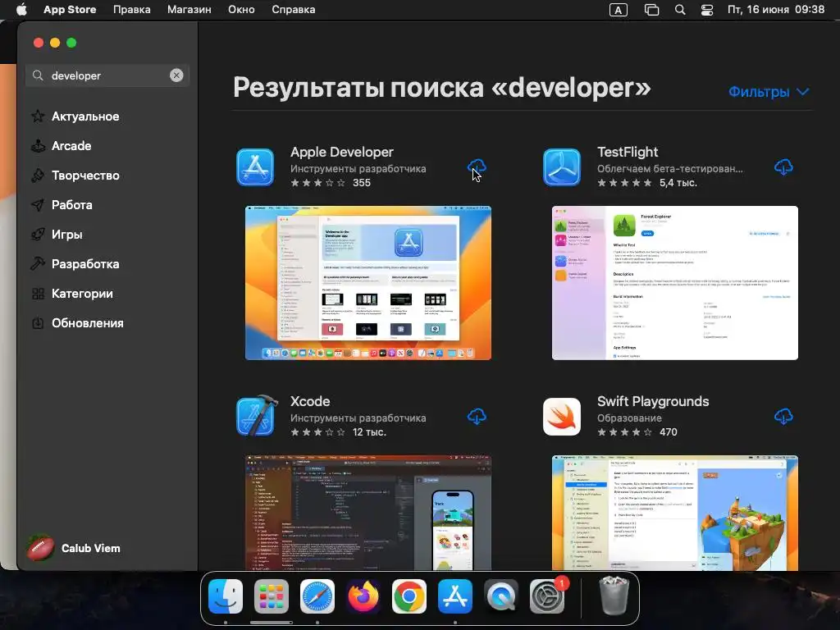Open Spotlight search in menu bar
This screenshot has height=630, width=840.
tap(680, 10)
